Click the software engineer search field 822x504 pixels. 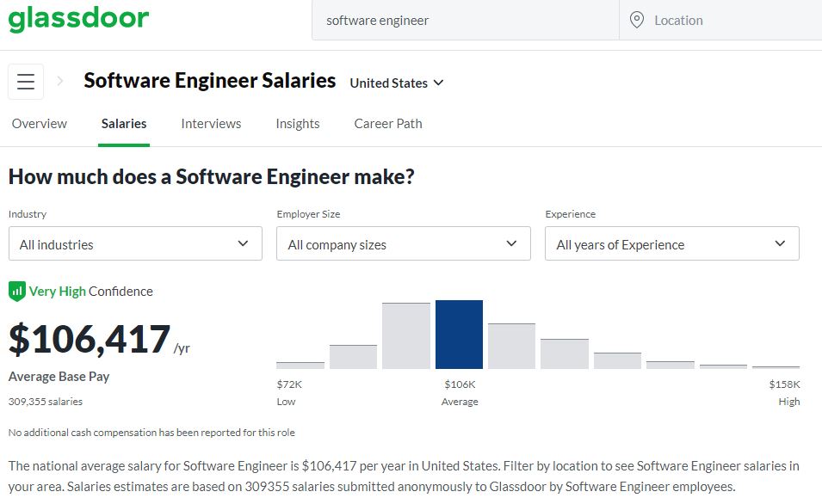[465, 20]
